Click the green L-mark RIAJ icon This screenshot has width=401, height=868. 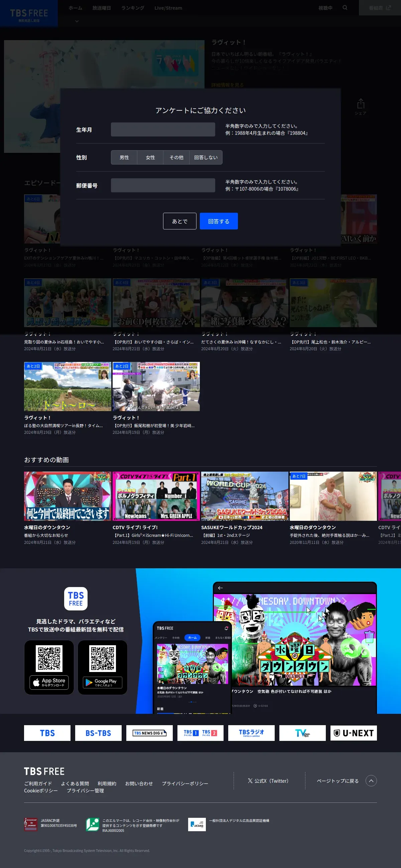(92, 825)
